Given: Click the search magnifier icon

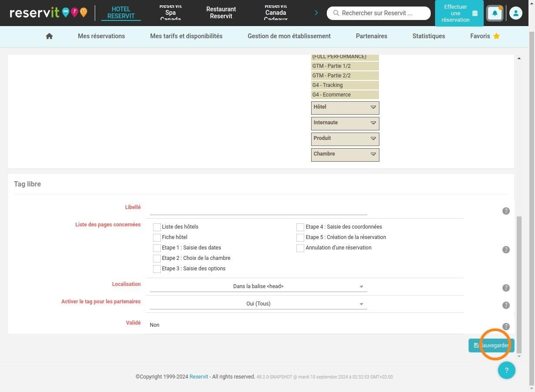Looking at the screenshot, I should click(x=336, y=13).
